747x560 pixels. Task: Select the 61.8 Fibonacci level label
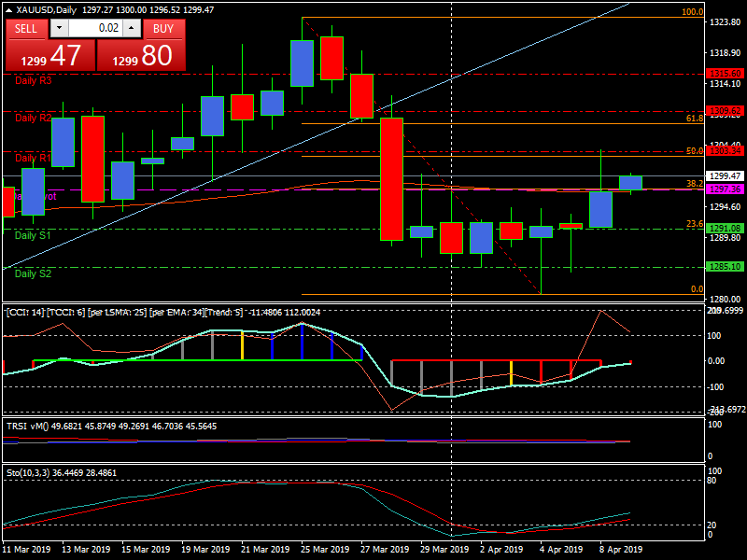[694, 119]
